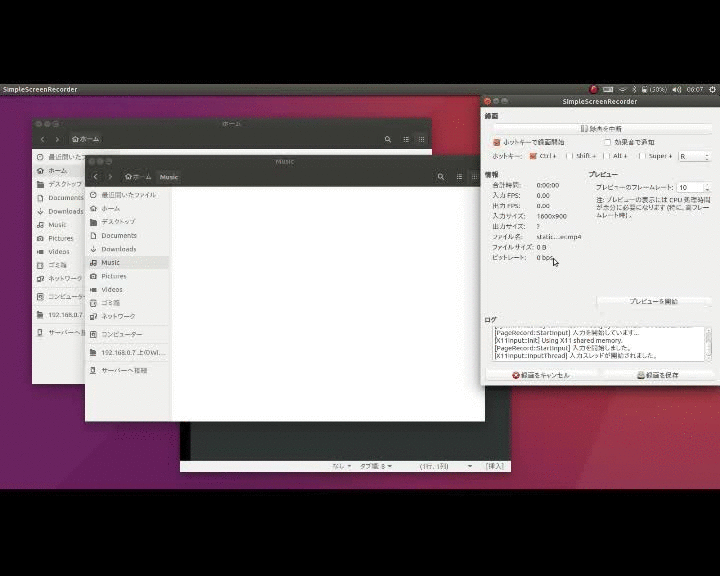Enable the Alt + hotkey checkbox
Screen dimensions: 720x576
(607, 156)
